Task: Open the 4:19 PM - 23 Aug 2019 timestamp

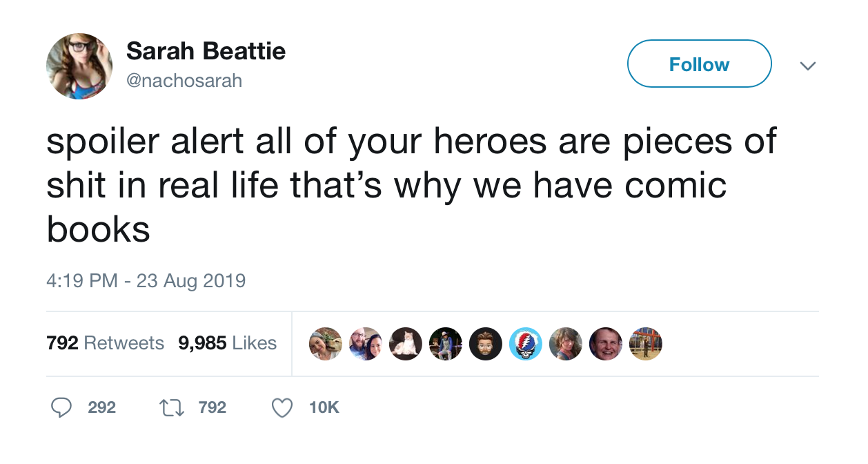Action: tap(146, 281)
